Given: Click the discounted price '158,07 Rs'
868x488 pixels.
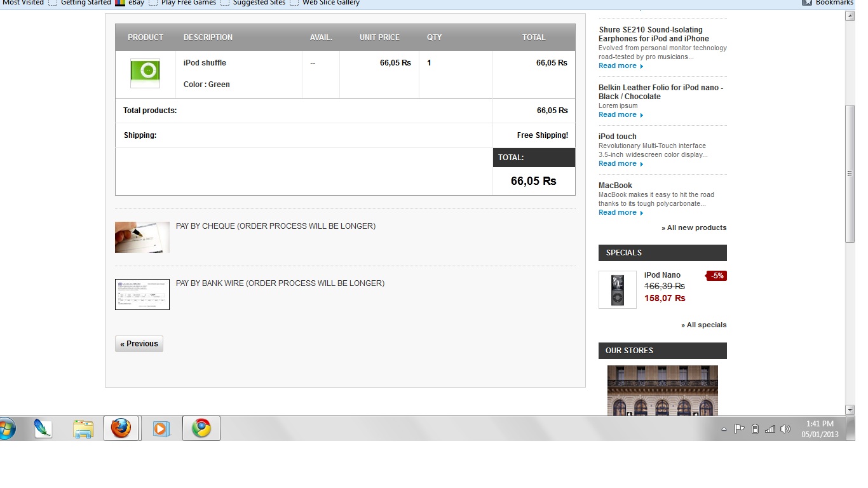Looking at the screenshot, I should (665, 298).
